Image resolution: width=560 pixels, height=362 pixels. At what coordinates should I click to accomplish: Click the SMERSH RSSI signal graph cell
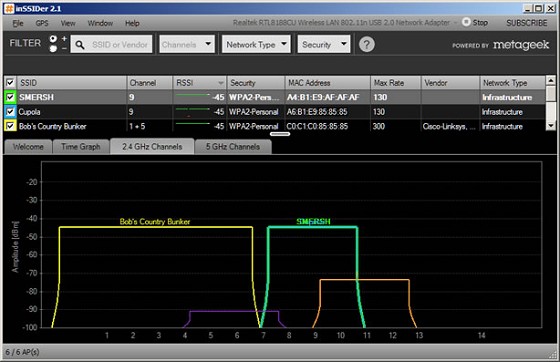pyautogui.click(x=200, y=97)
